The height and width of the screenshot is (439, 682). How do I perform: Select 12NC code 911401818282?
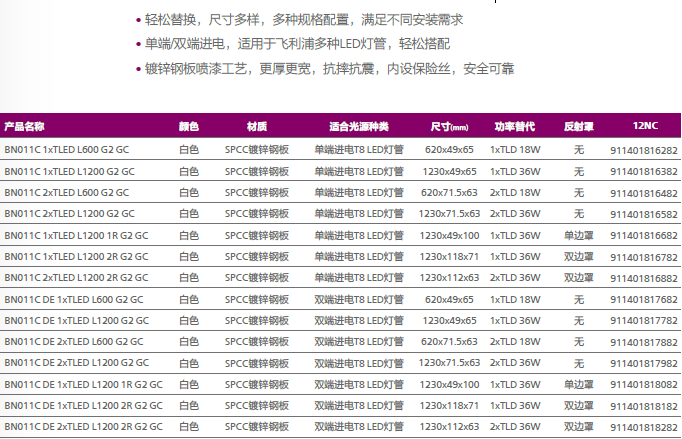pos(644,427)
